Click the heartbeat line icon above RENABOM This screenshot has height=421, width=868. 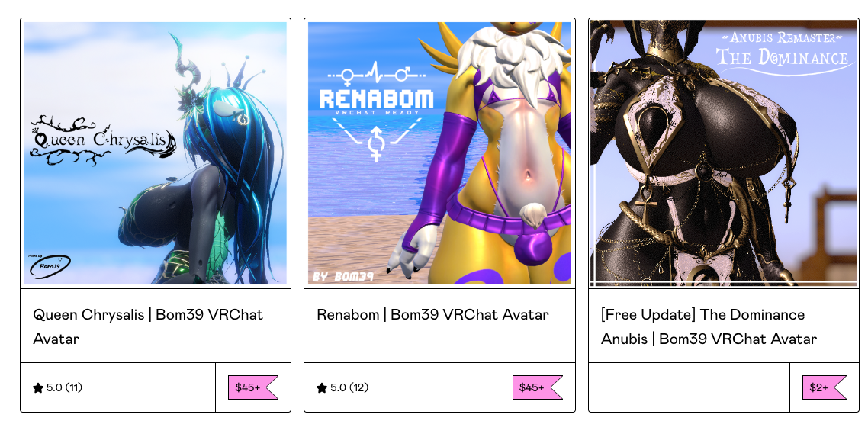(x=377, y=72)
